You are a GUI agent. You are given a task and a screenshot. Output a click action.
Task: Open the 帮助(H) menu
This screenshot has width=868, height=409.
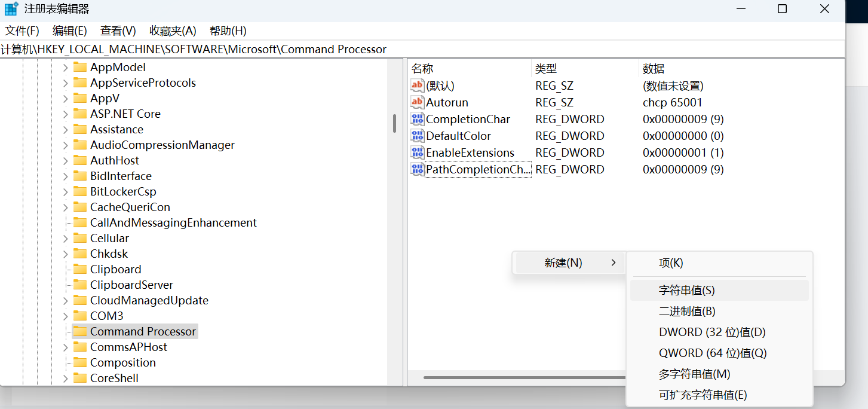click(228, 30)
